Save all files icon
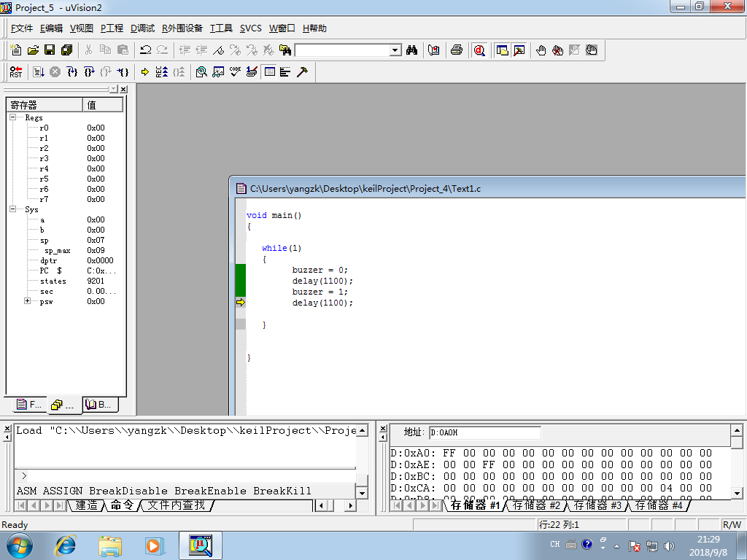 pos(66,50)
